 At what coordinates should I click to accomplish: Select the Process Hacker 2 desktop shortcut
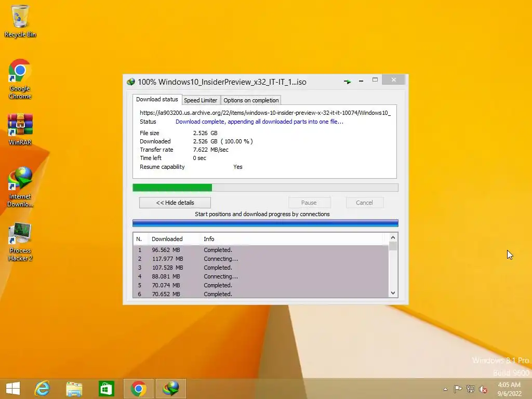[x=20, y=242]
